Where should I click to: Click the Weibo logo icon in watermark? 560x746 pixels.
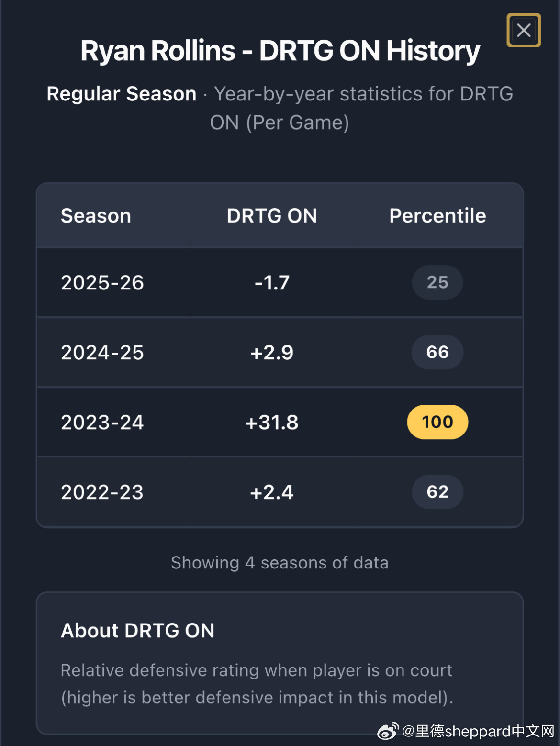pyautogui.click(x=388, y=731)
